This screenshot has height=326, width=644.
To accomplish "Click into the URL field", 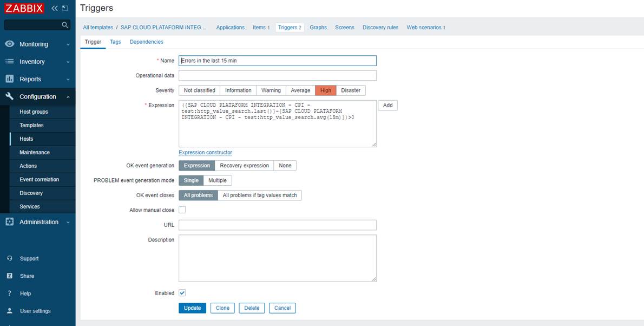I will pyautogui.click(x=278, y=225).
